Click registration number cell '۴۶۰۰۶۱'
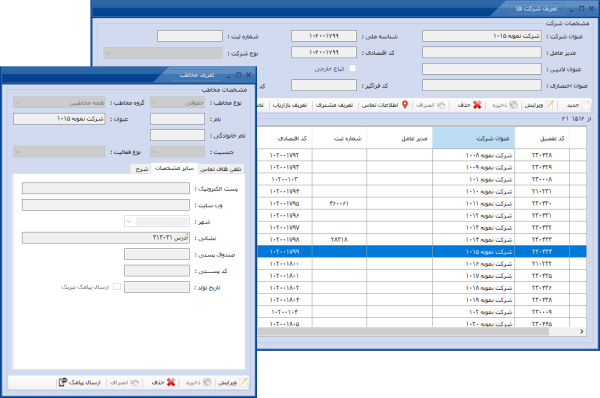Image resolution: width=600 pixels, height=398 pixels. point(339,203)
